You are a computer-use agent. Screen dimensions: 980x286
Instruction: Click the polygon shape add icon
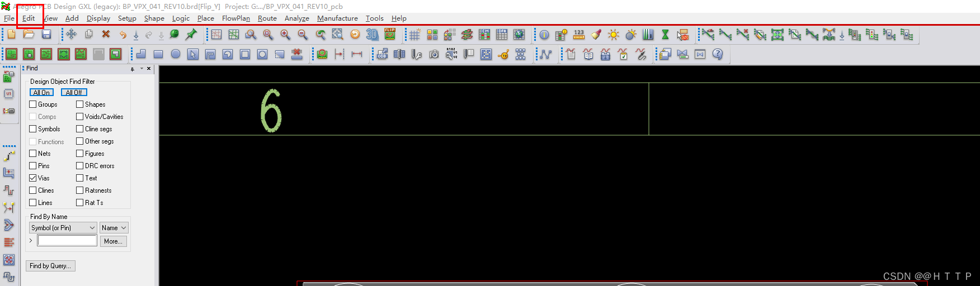coord(141,54)
